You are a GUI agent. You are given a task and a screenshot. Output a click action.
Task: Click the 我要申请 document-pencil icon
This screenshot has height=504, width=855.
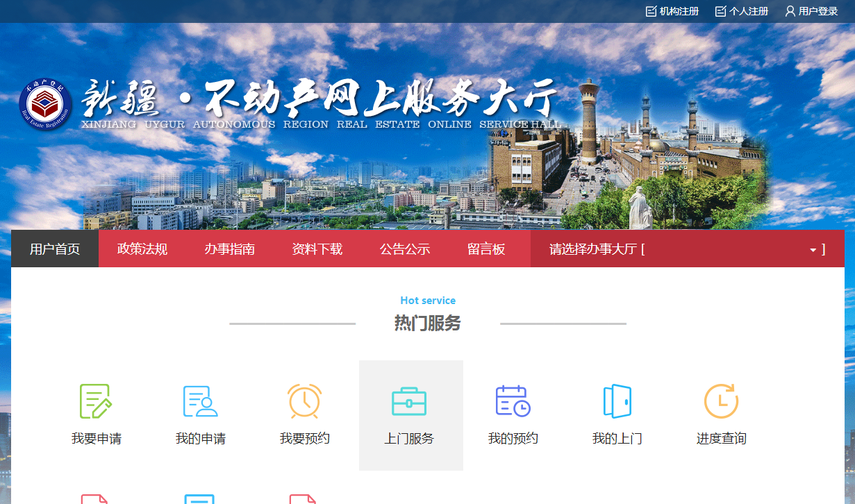(96, 401)
